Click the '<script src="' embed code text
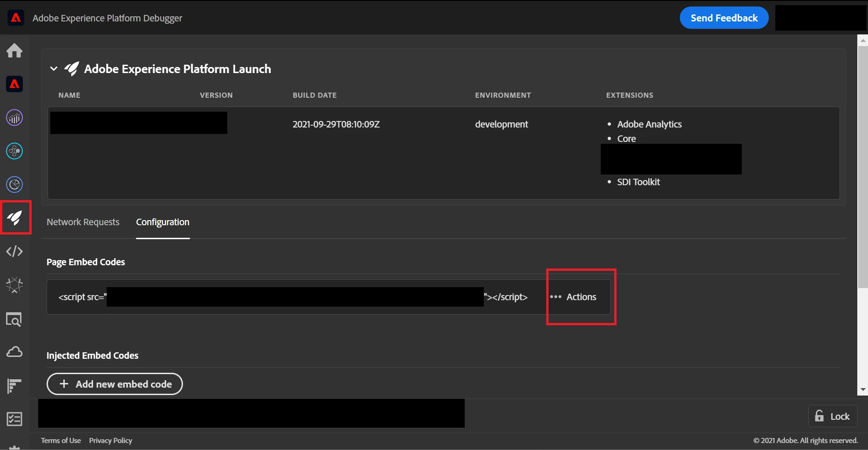The height and width of the screenshot is (450, 868). point(82,297)
